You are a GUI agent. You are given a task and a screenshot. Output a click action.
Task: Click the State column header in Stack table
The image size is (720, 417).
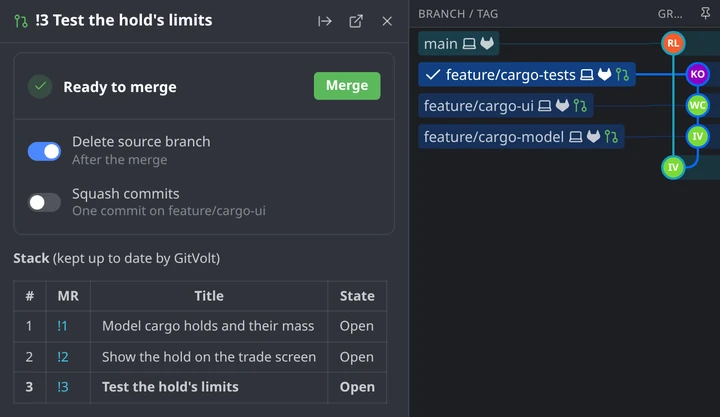tap(357, 296)
